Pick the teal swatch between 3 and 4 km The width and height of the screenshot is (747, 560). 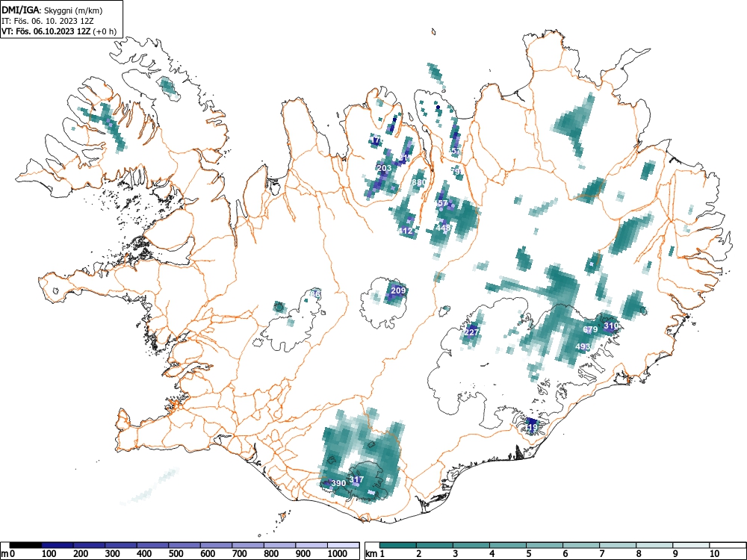pos(471,545)
